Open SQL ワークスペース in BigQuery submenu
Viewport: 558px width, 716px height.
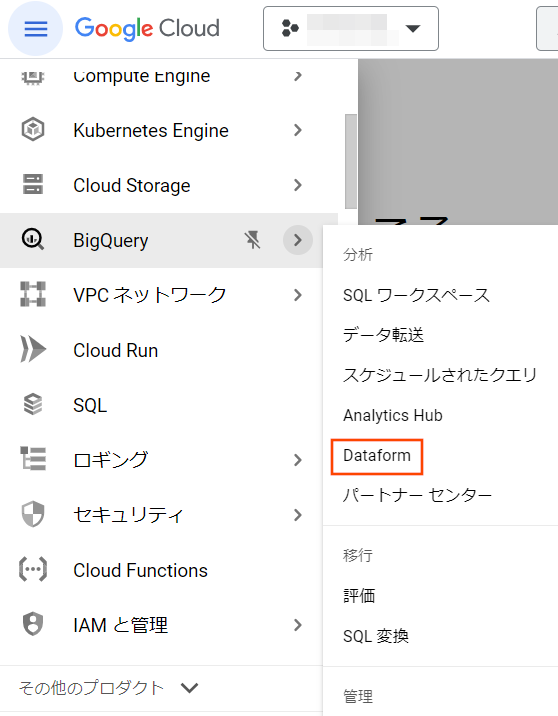[x=416, y=295]
